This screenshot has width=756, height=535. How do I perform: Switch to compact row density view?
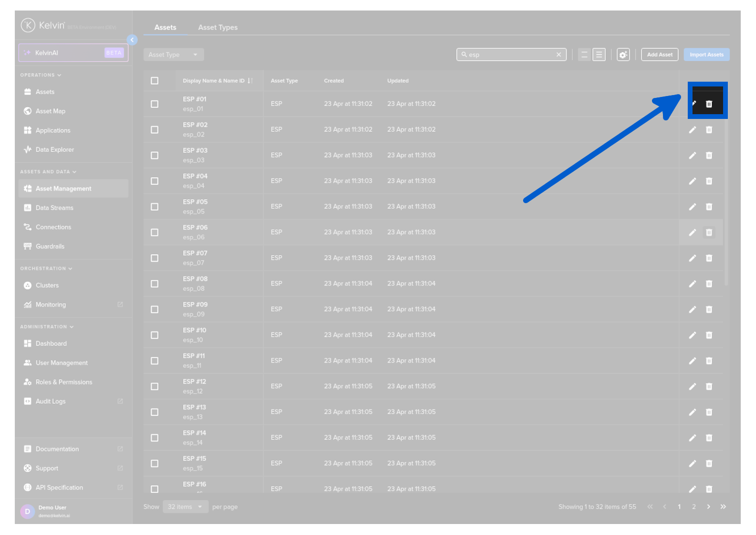coord(584,55)
